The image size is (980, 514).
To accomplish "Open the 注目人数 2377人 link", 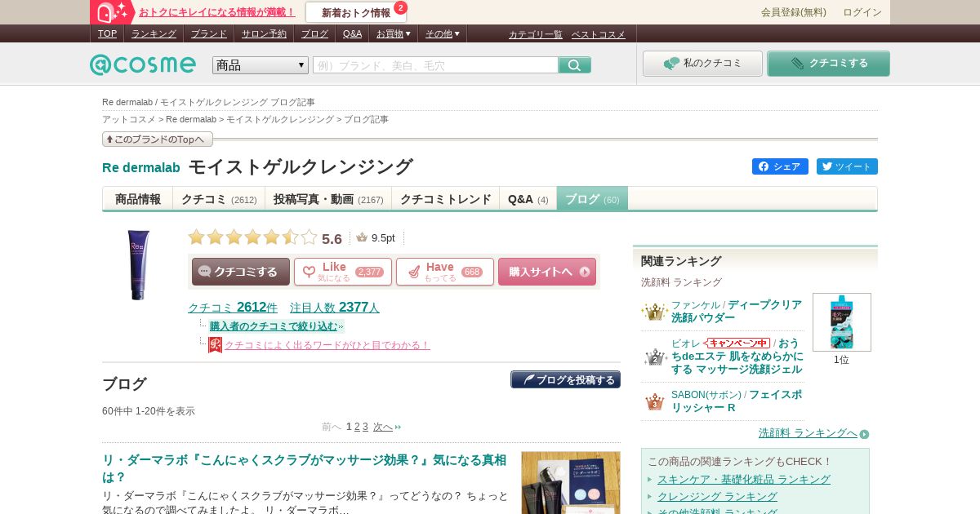I will [335, 308].
